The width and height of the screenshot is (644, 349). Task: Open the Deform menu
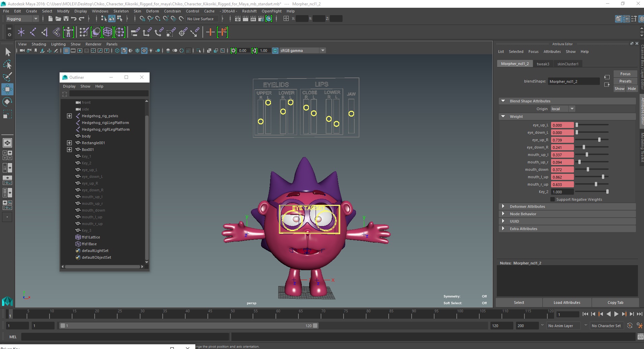point(153,11)
